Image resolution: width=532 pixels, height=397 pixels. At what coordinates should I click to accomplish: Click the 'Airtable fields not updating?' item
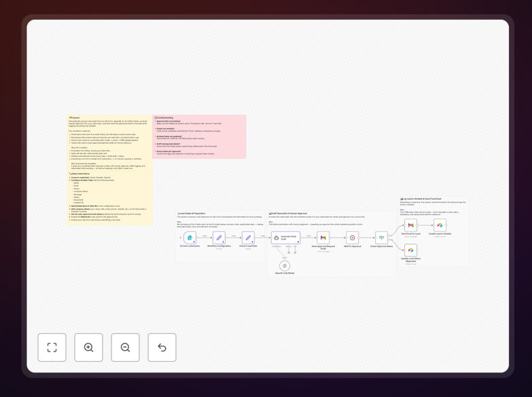tap(169, 136)
